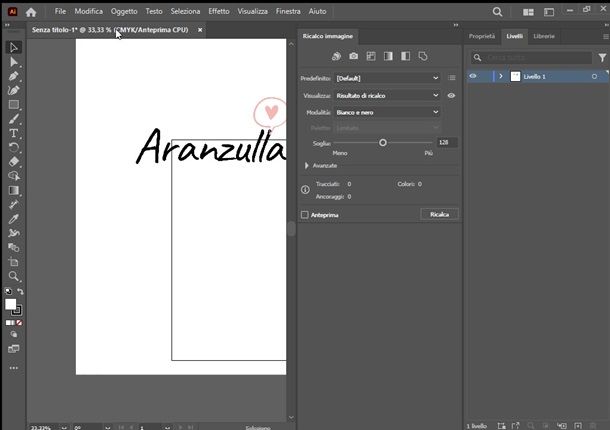Toggle visibility eye of Livello 1
The image size is (610, 430).
tap(473, 76)
